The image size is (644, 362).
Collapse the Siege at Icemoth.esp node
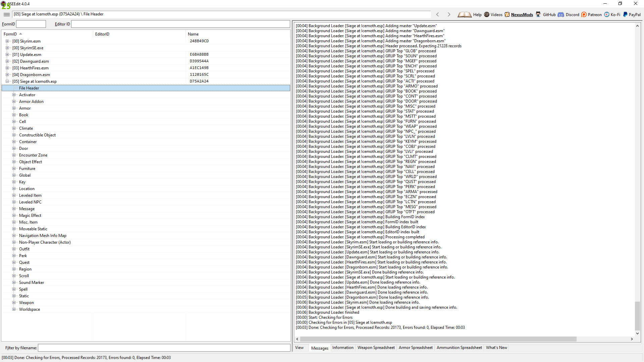[x=7, y=81]
